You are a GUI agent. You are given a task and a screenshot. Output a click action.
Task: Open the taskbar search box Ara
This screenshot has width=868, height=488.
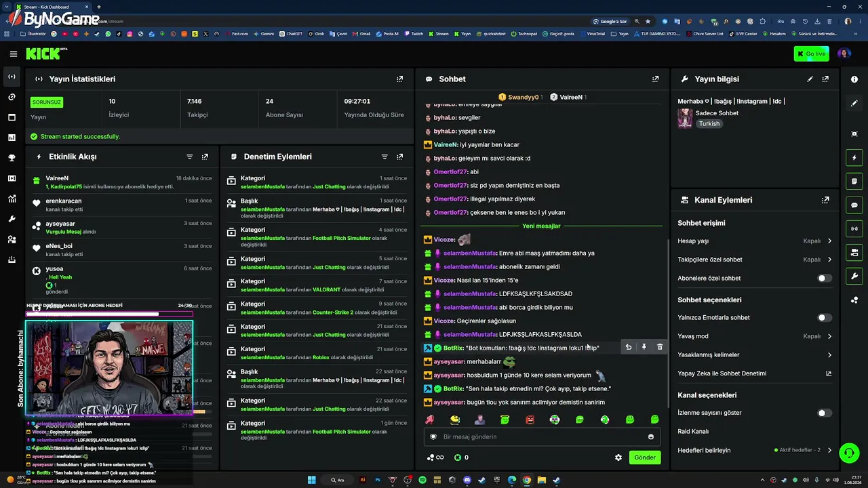[x=338, y=480]
